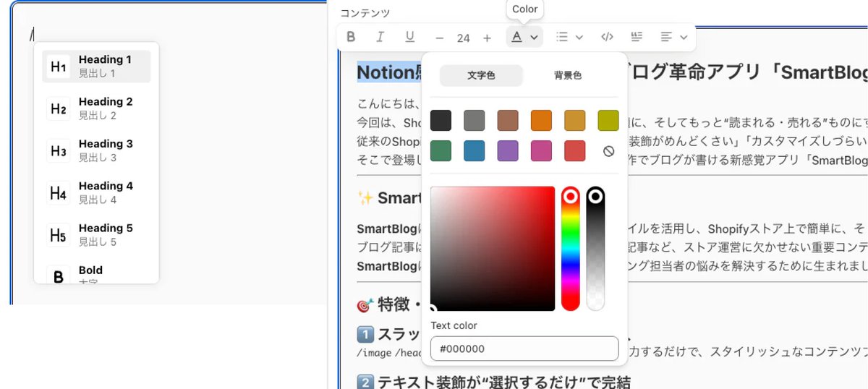This screenshot has height=389, width=868.
Task: Toggle italic formatting in the toolbar
Action: (380, 37)
